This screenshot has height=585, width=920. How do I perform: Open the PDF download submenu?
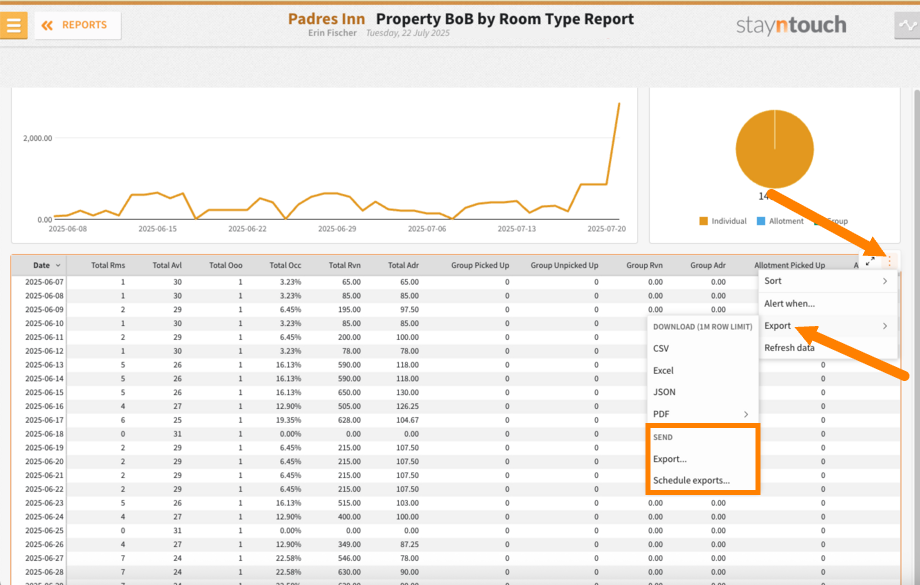point(702,414)
